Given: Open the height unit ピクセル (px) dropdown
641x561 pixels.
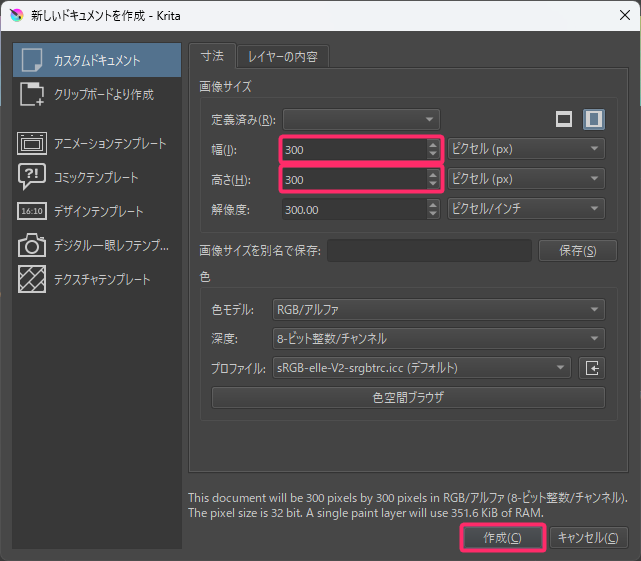Looking at the screenshot, I should tap(526, 179).
